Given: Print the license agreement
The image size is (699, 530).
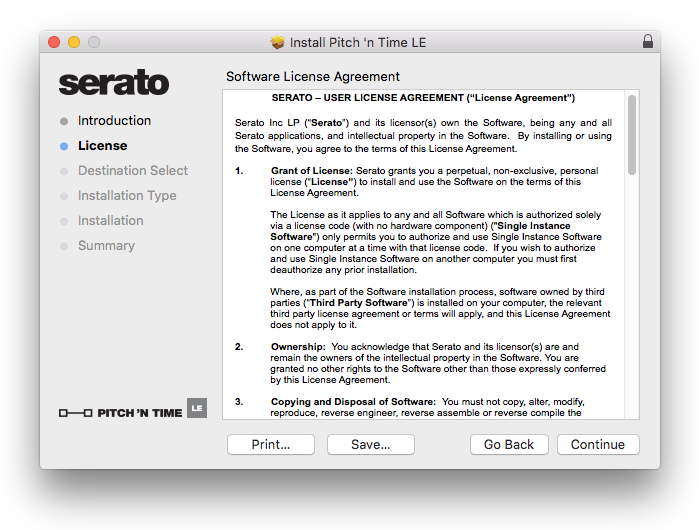Looking at the screenshot, I should [271, 444].
